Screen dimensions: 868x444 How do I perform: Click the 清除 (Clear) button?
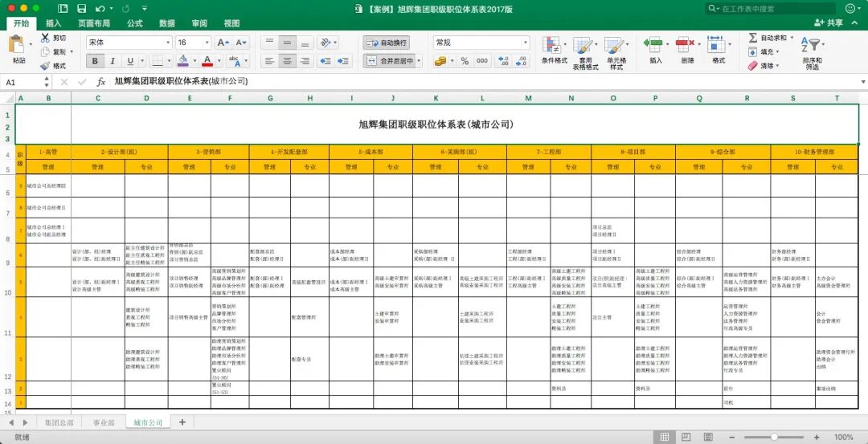(764, 66)
